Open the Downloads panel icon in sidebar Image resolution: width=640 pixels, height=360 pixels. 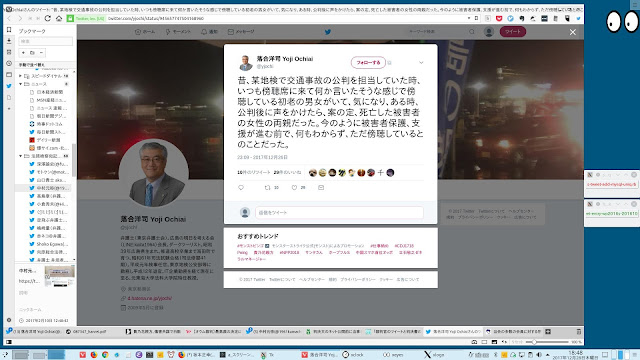[x=9, y=41]
